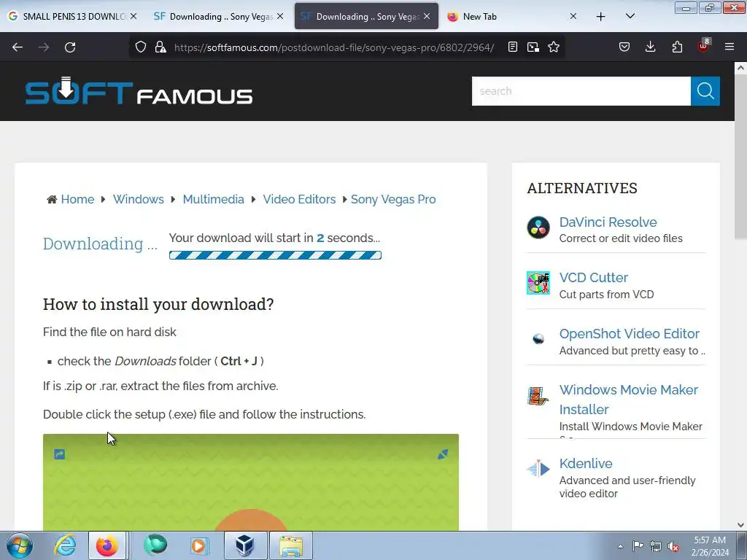Close the Google search tab
The height and width of the screenshot is (560, 747).
click(133, 16)
